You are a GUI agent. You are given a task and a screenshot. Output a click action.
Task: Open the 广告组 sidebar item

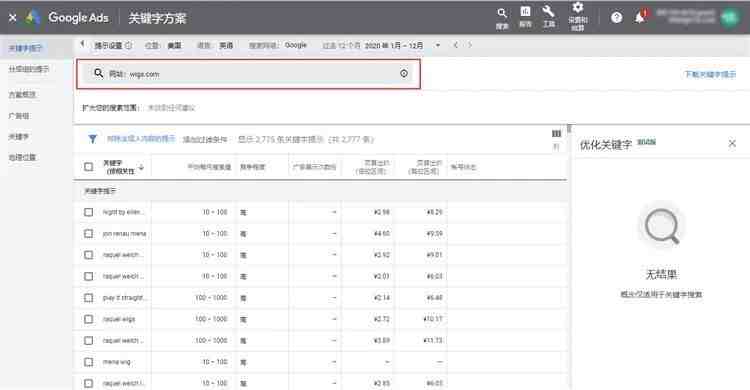(19, 116)
